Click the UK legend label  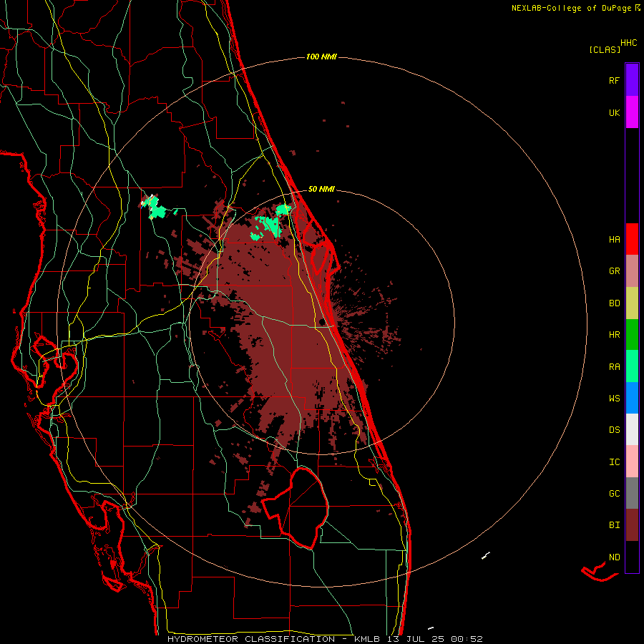(614, 112)
